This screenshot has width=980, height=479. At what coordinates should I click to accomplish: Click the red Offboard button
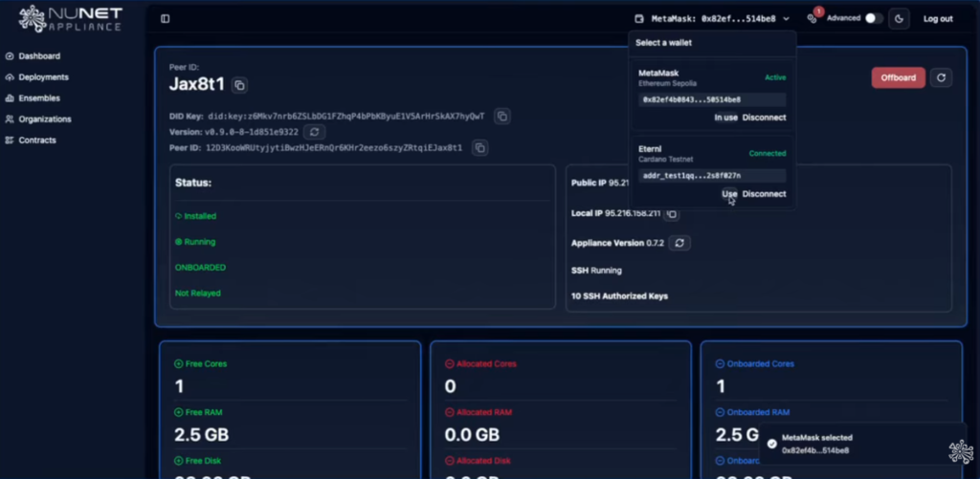point(898,77)
